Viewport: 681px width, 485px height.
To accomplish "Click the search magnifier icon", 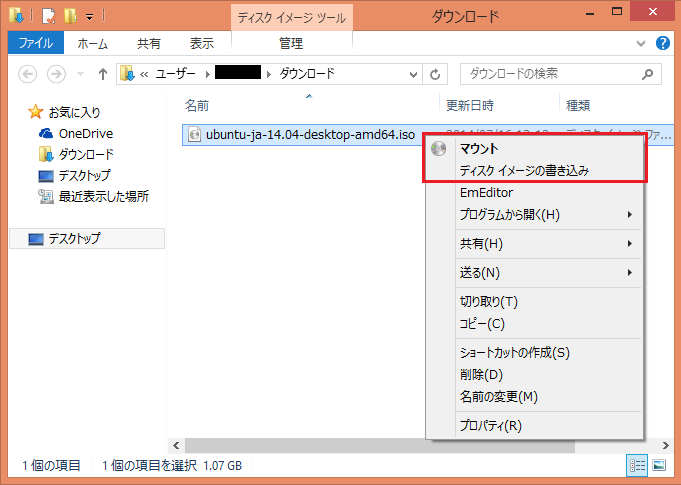I will tap(648, 75).
